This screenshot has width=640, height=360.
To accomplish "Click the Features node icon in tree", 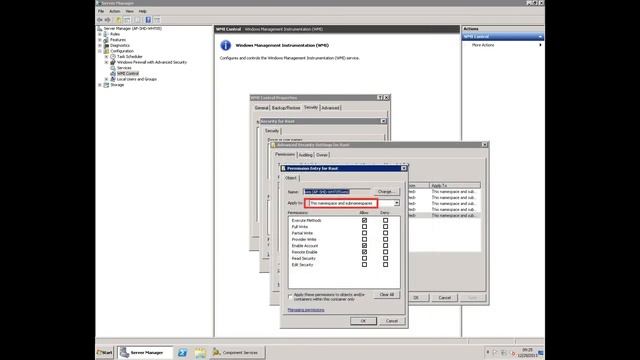I will click(106, 40).
